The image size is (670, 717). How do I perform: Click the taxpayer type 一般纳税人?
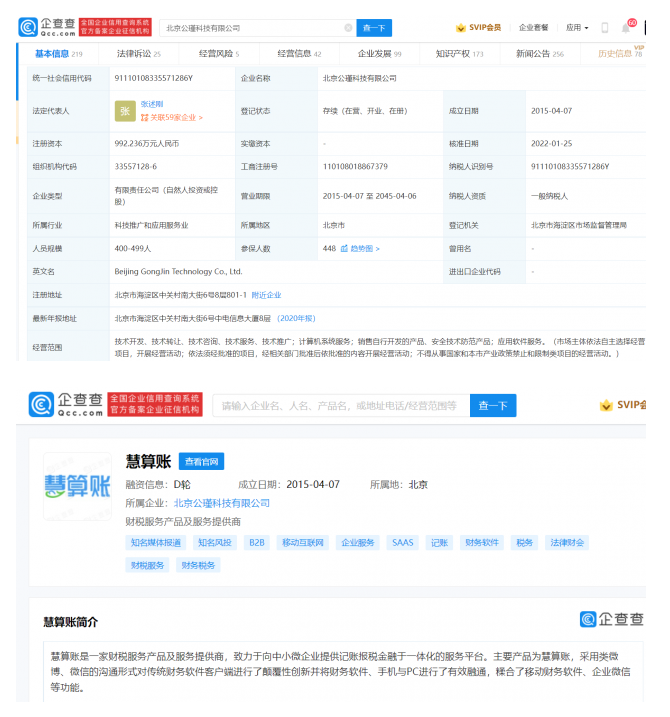click(x=549, y=196)
